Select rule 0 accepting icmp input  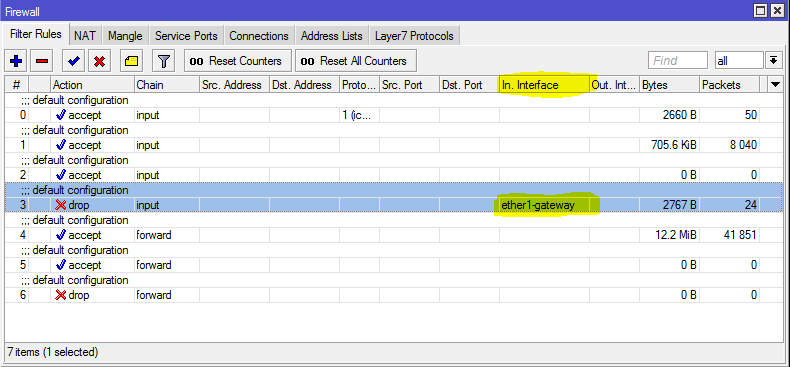pos(393,115)
